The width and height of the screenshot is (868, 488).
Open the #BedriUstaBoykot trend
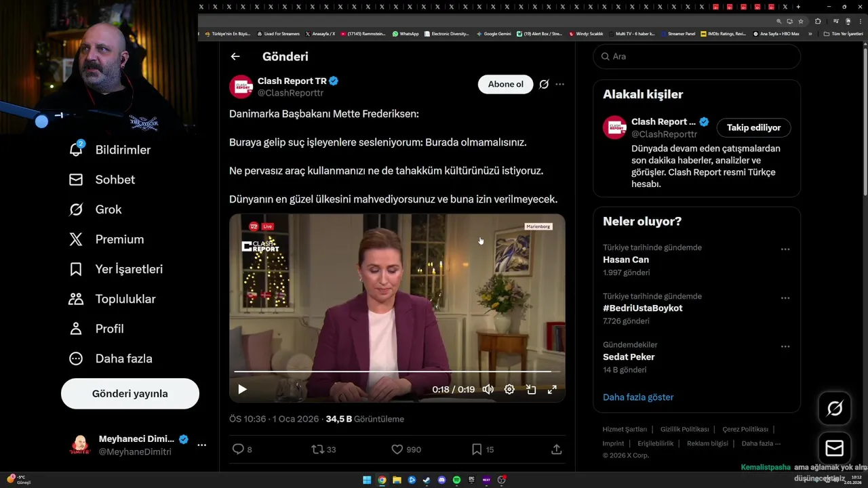tap(643, 308)
